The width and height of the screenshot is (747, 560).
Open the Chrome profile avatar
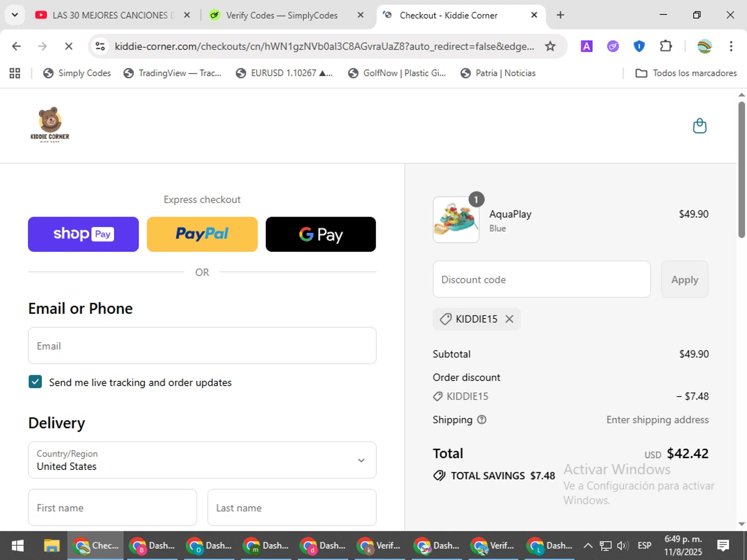(x=705, y=46)
